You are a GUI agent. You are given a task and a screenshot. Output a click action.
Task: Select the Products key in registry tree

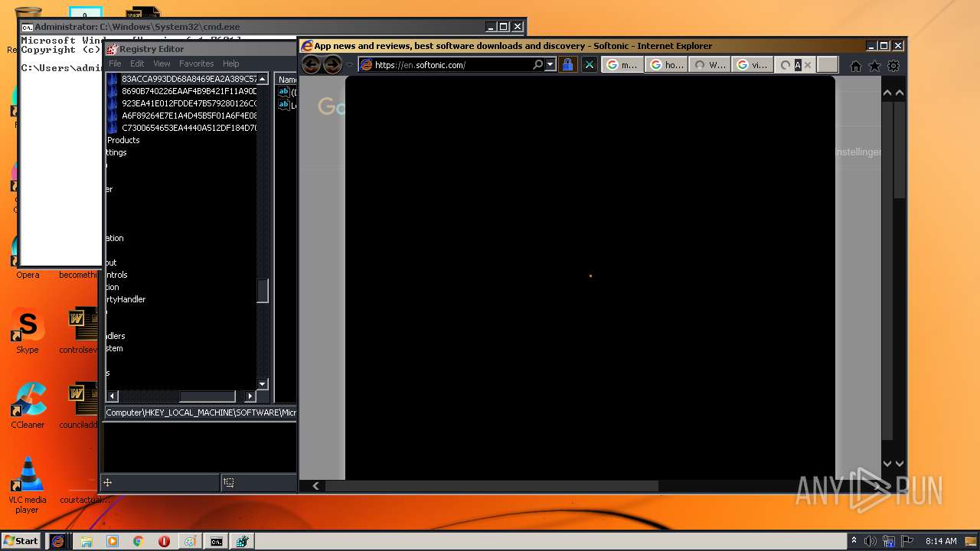(x=123, y=140)
